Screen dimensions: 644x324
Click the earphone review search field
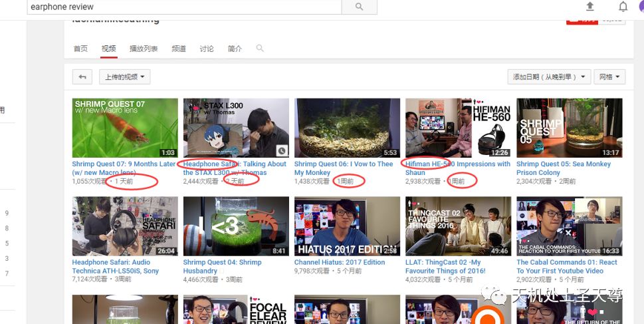click(184, 7)
